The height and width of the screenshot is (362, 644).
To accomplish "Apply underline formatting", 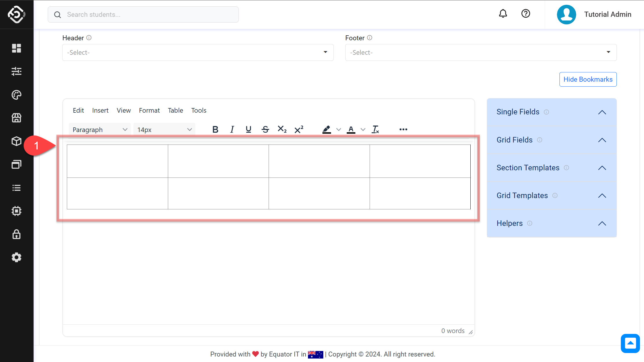I will pyautogui.click(x=248, y=129).
